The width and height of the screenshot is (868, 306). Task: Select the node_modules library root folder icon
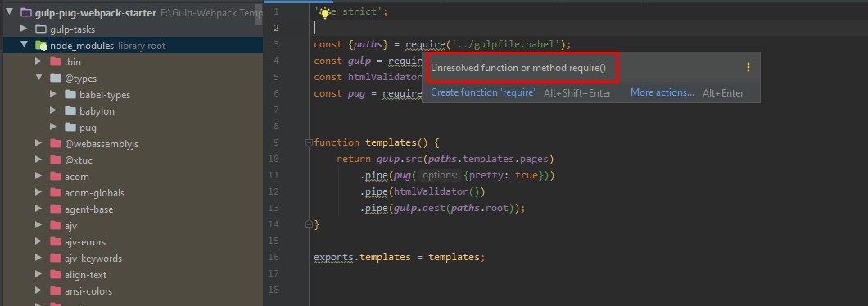(41, 46)
